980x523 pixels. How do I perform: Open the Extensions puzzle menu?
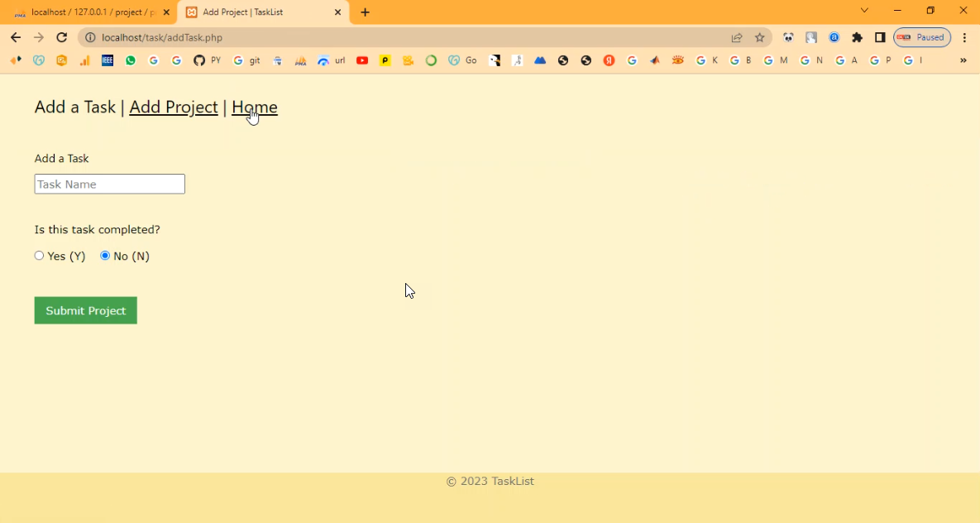point(857,37)
